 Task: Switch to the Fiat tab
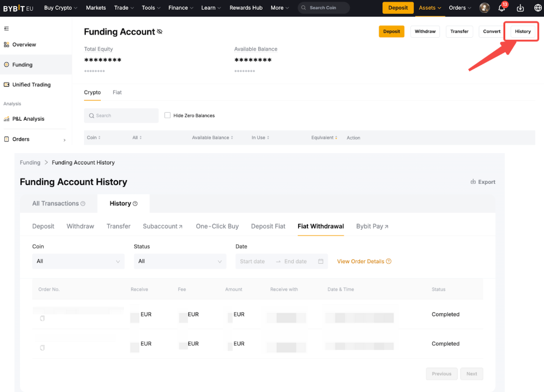[x=117, y=93]
